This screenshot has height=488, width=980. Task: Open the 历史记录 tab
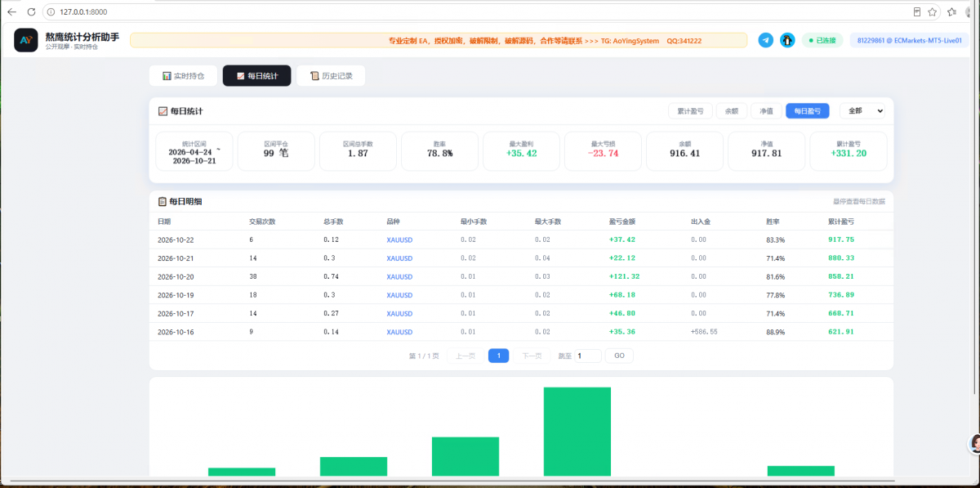pyautogui.click(x=331, y=76)
